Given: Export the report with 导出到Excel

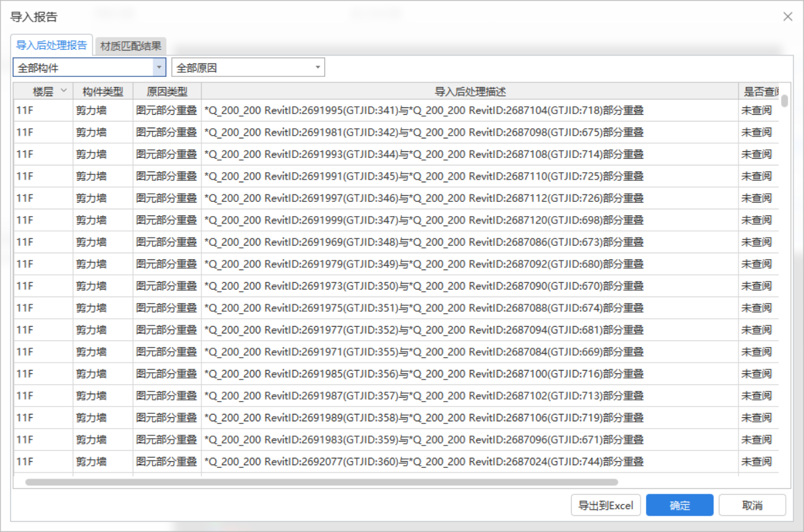Looking at the screenshot, I should click(605, 506).
